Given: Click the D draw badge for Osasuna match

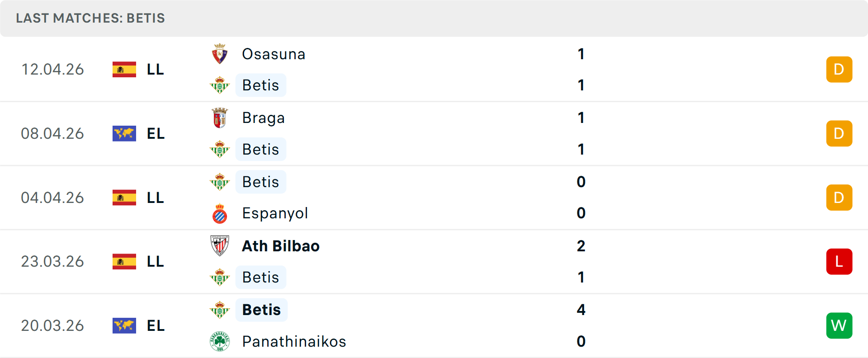Looking at the screenshot, I should coord(839,70).
